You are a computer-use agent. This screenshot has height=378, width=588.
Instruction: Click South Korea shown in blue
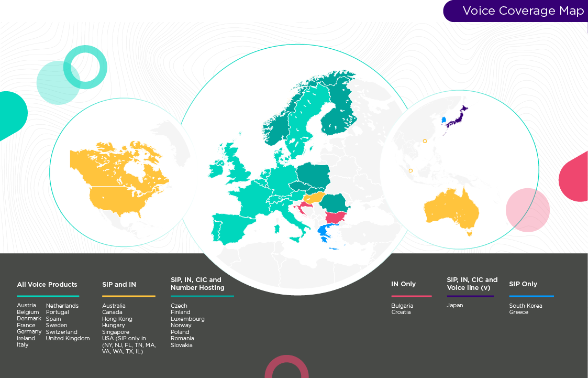click(x=445, y=120)
